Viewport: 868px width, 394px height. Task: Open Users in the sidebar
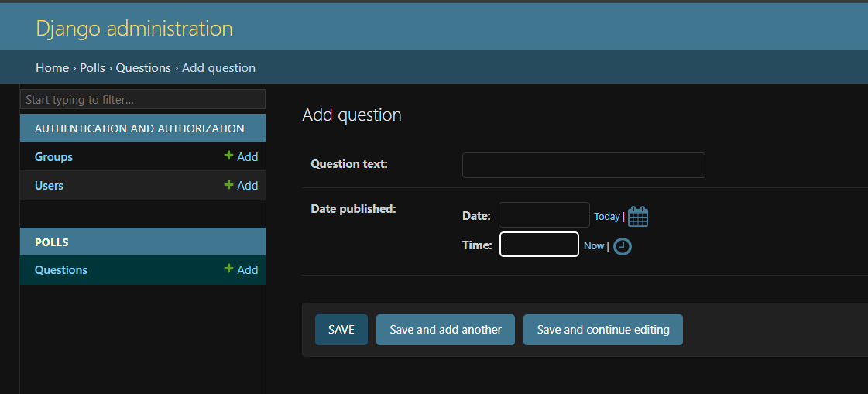click(49, 185)
